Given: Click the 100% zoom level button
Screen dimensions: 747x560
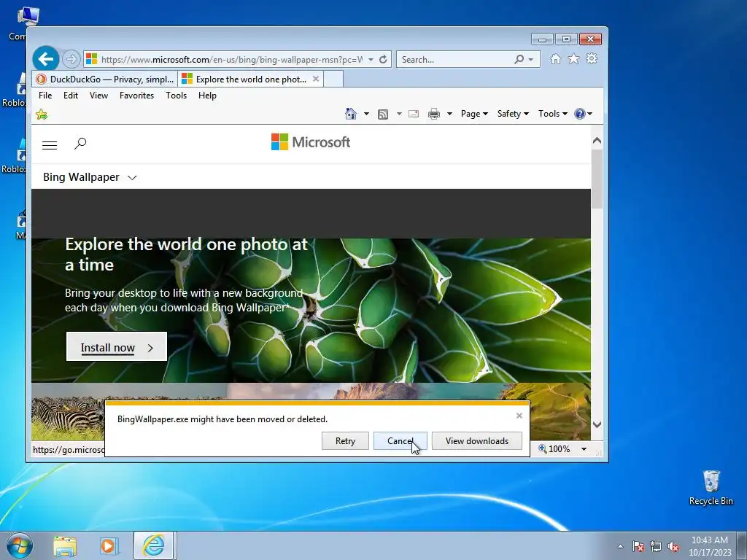Looking at the screenshot, I should 554,449.
